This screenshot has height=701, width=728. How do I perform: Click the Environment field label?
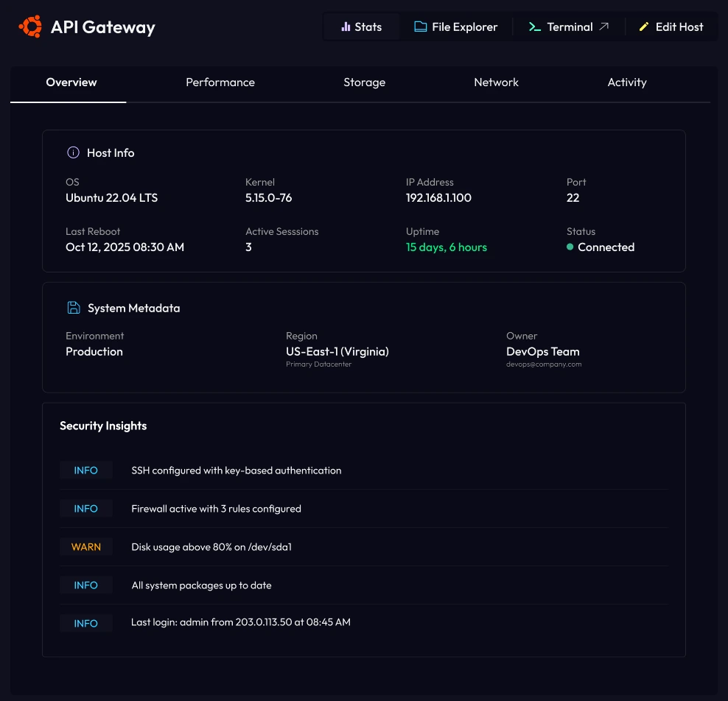tap(95, 336)
